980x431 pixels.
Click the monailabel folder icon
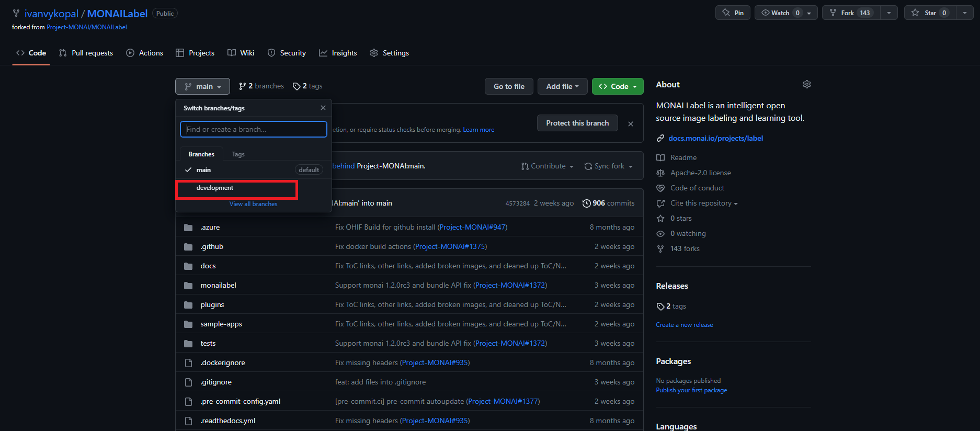coord(188,286)
